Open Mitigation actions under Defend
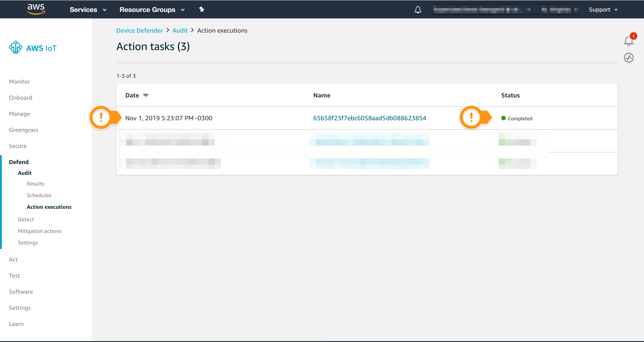Viewport: 644px width, 342px height. point(40,231)
